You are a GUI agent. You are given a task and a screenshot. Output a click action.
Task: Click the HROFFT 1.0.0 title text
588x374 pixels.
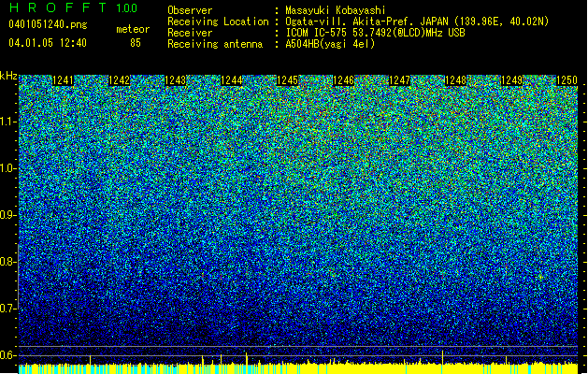coord(73,7)
